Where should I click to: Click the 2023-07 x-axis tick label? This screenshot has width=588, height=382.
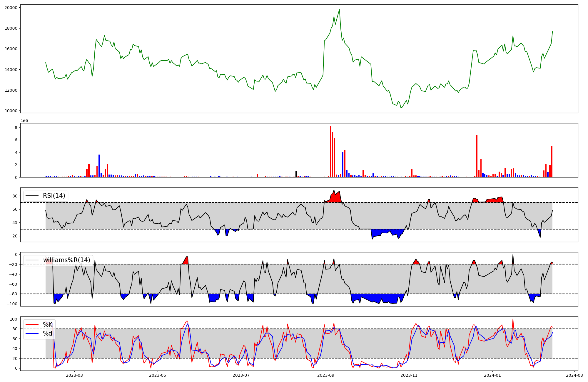click(x=241, y=375)
